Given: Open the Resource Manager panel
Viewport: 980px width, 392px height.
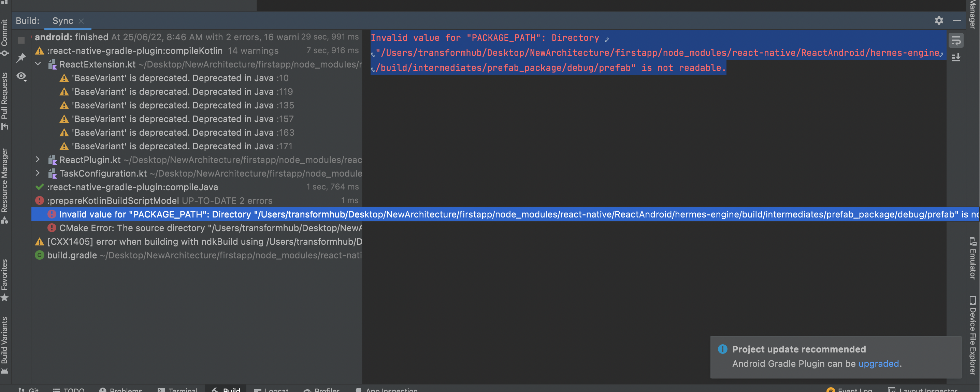Looking at the screenshot, I should coord(5,182).
